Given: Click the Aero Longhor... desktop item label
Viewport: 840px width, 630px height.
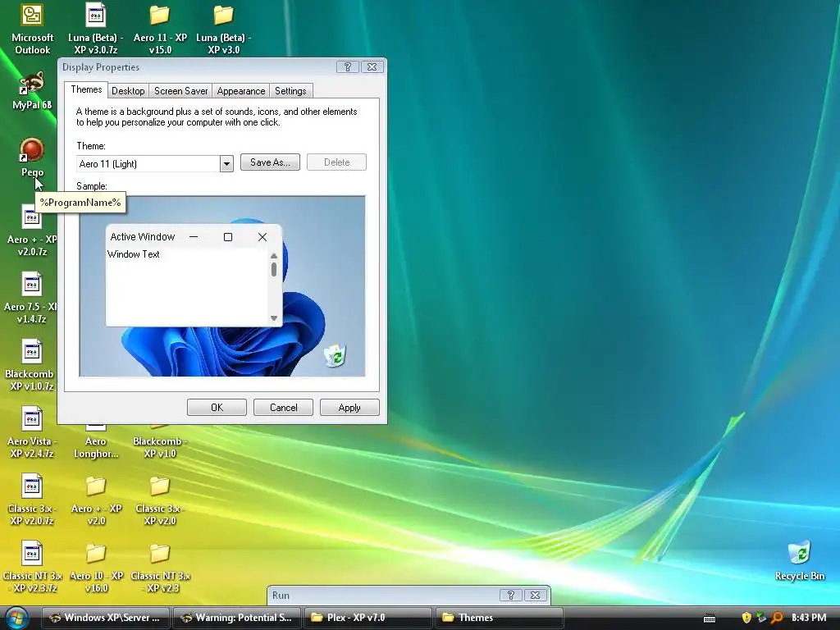Looking at the screenshot, I should click(x=95, y=447).
